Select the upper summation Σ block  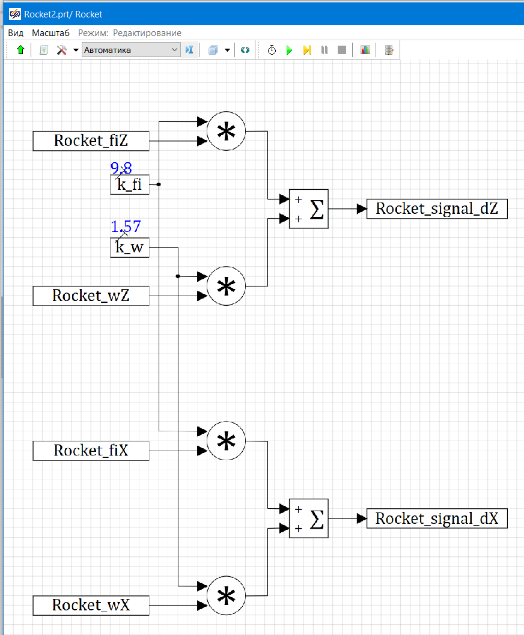point(309,209)
